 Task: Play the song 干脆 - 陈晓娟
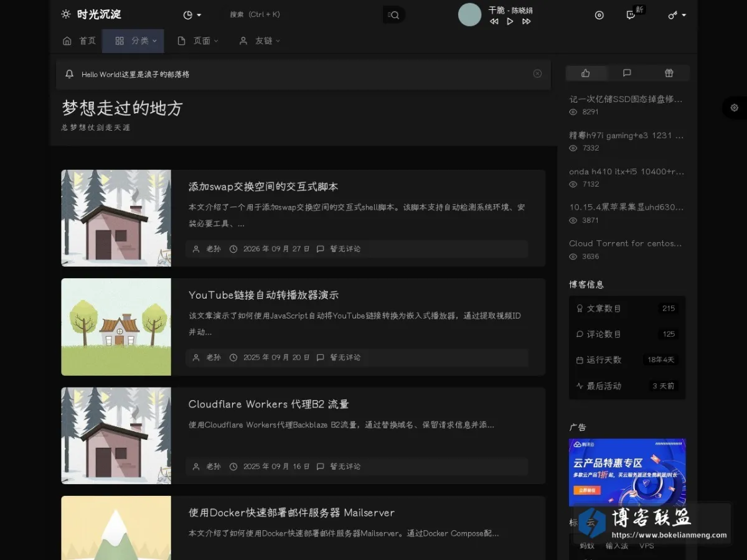510,21
